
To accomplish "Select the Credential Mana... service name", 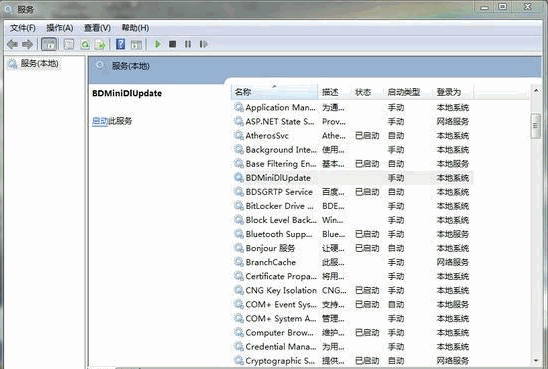I will click(281, 347).
